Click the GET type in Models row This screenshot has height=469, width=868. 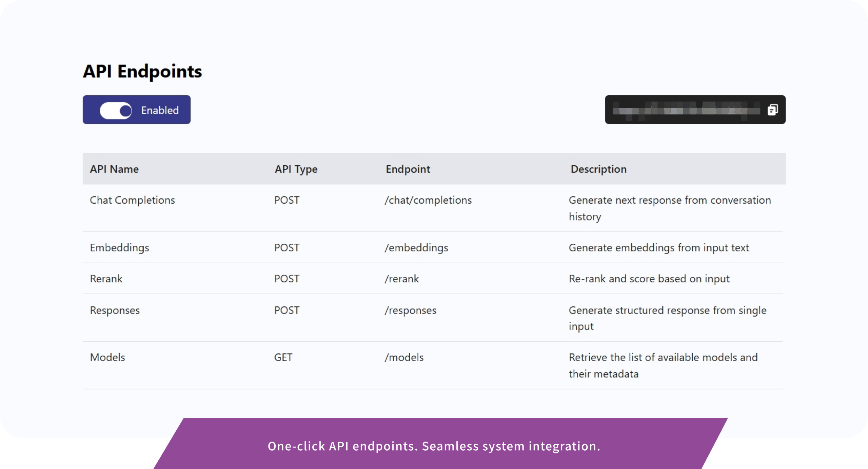click(x=283, y=357)
